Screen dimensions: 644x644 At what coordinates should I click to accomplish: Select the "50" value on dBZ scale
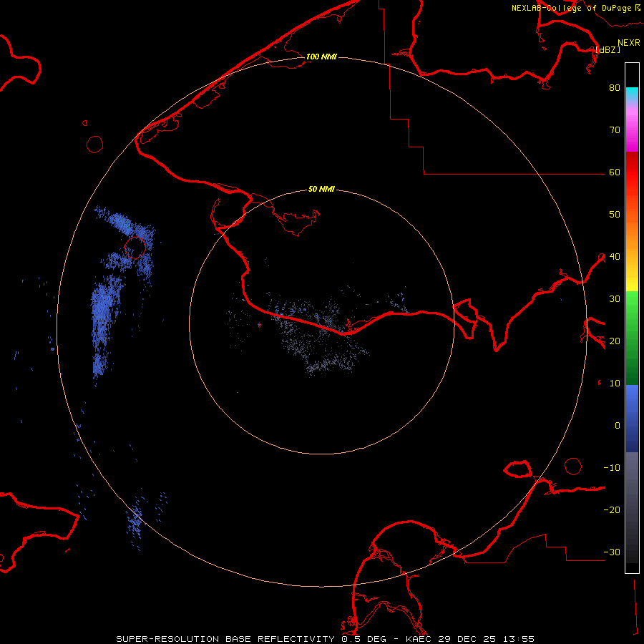coord(615,215)
